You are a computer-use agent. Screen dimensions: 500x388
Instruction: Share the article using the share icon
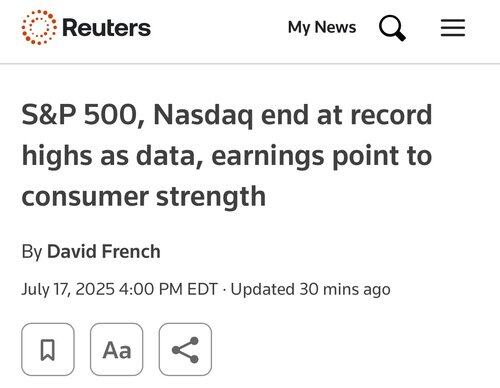[x=185, y=349]
